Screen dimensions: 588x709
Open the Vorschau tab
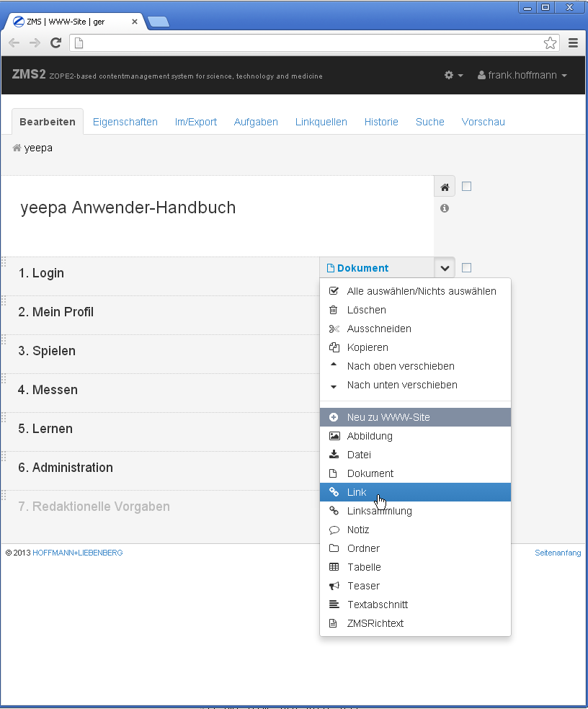click(x=483, y=122)
